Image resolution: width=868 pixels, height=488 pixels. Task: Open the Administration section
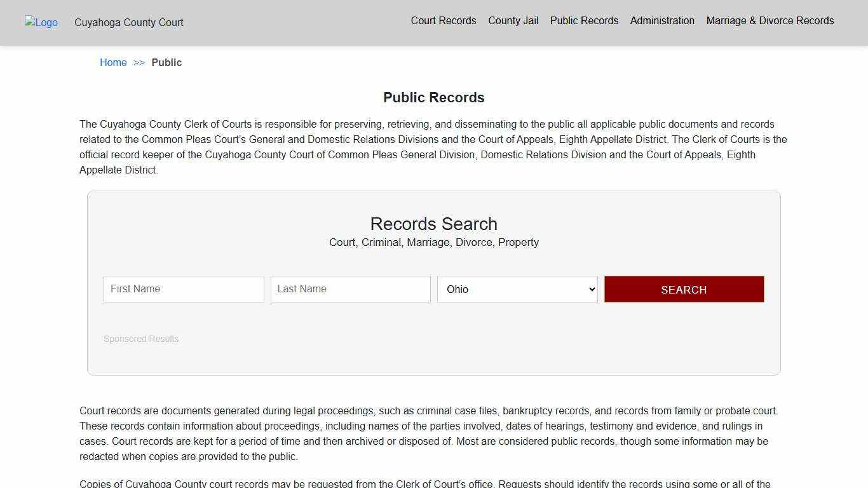point(662,20)
